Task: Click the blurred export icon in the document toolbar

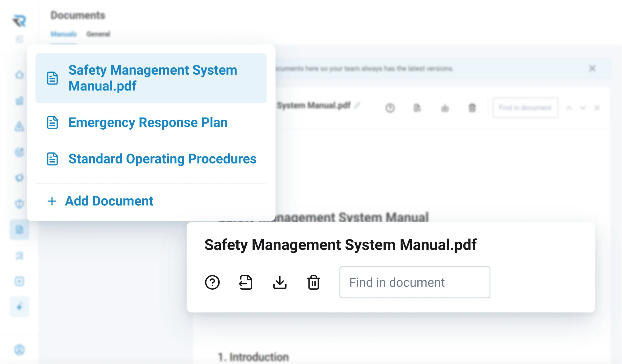Action: [x=417, y=108]
